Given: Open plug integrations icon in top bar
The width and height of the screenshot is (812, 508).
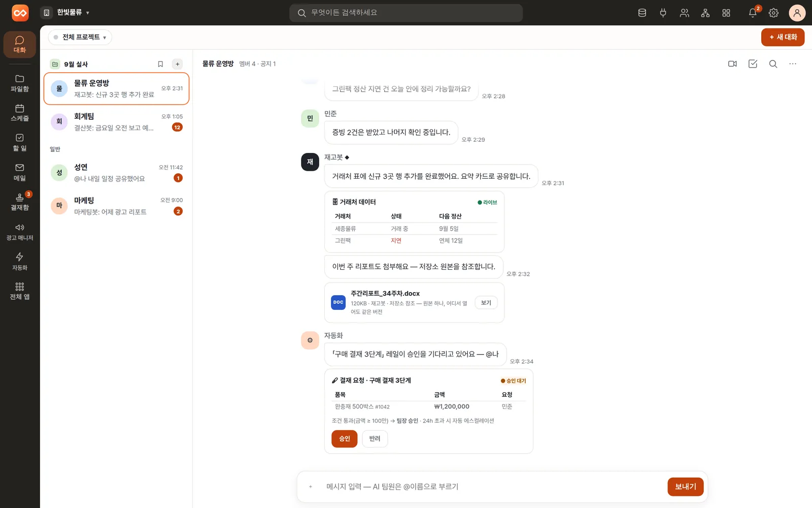Looking at the screenshot, I should tap(663, 13).
